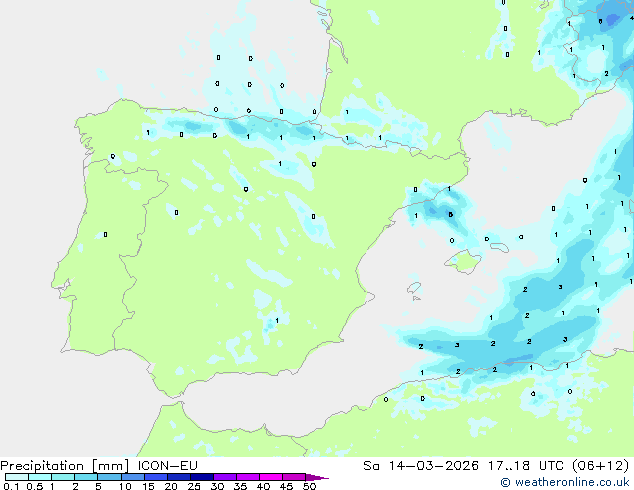This screenshot has width=634, height=490.
Task: Pick the 35–40 mm legend color swatch
Action: (x=247, y=477)
